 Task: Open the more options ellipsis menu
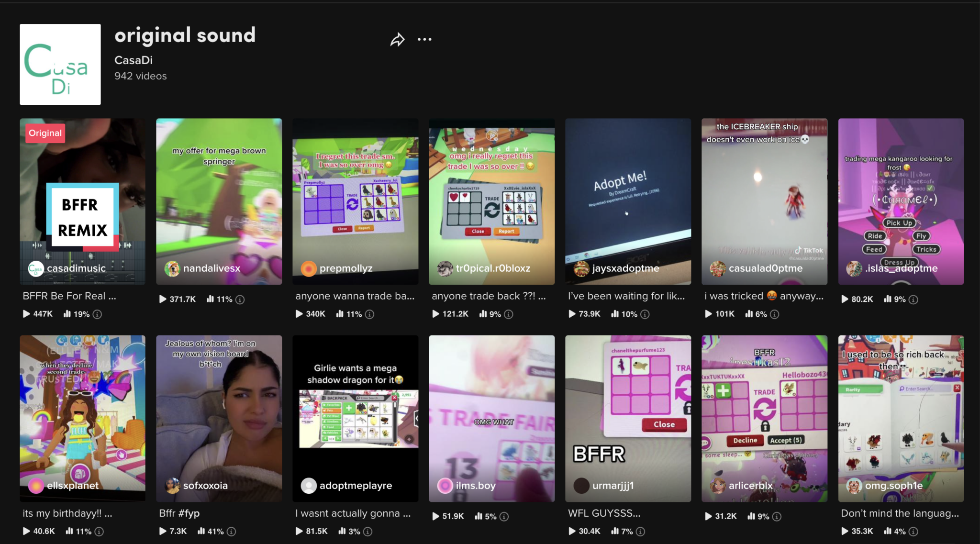tap(424, 39)
